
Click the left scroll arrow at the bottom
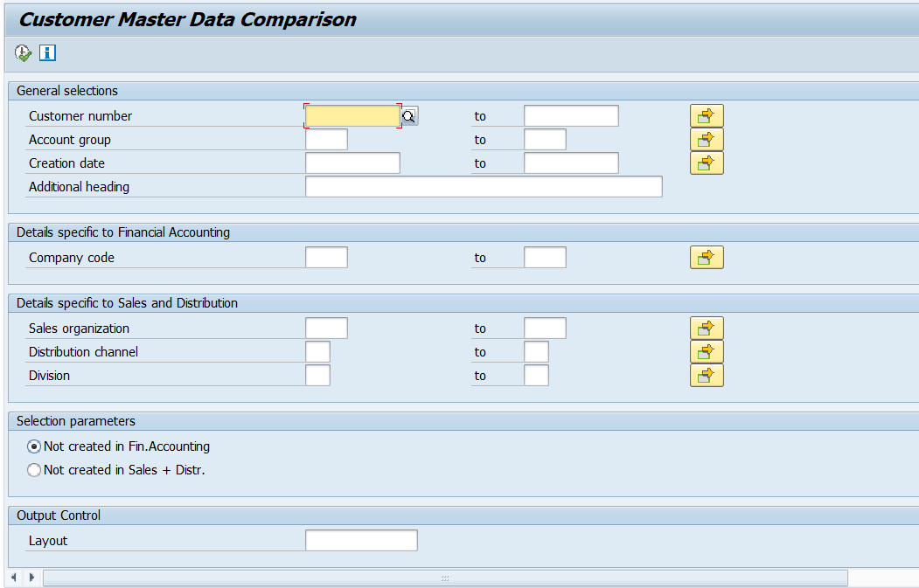14,578
